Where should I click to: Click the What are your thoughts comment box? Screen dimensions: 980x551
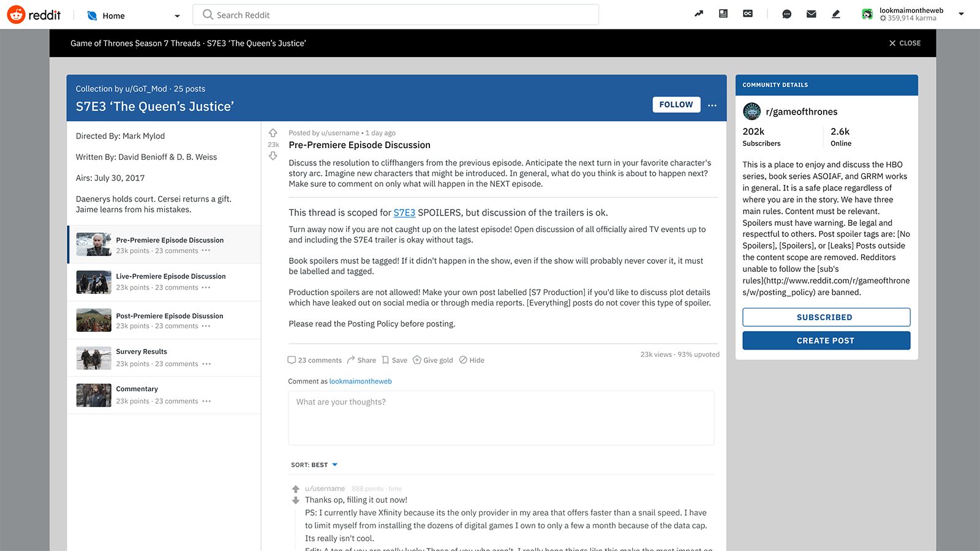pos(501,418)
